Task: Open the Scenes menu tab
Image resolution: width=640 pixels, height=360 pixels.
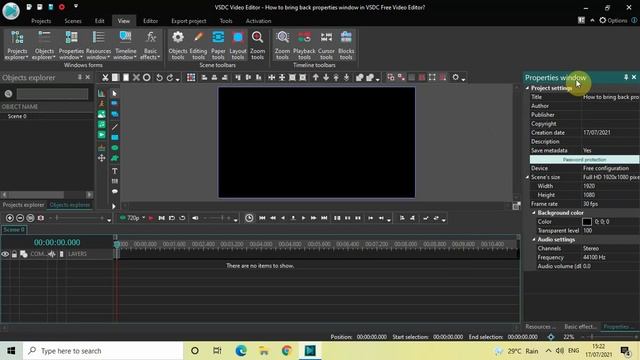Action: coord(73,21)
